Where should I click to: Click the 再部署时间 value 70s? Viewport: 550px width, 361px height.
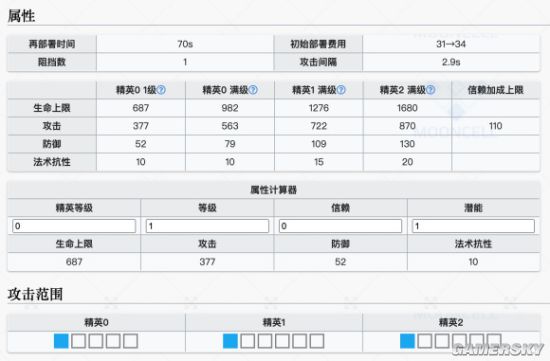(185, 44)
